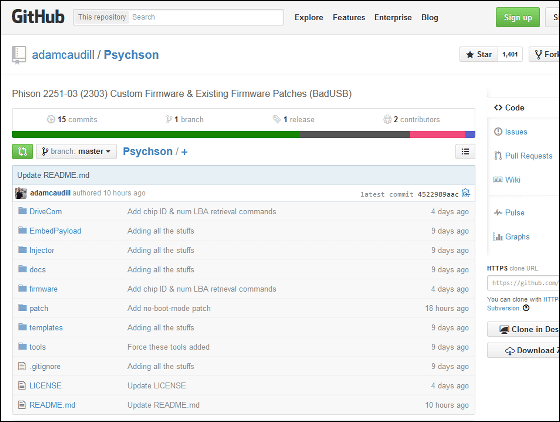Click the Pull Requests icon in sidebar
This screenshot has height=422, width=560.
pyautogui.click(x=498, y=156)
